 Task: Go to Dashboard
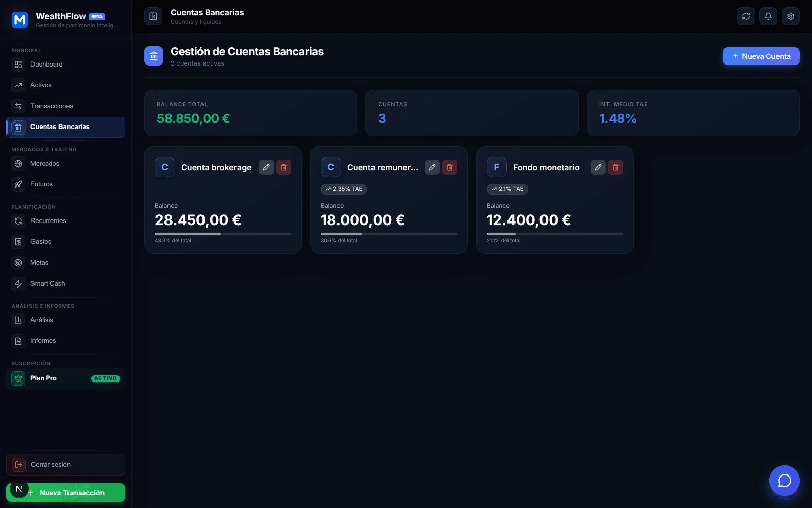pyautogui.click(x=65, y=65)
